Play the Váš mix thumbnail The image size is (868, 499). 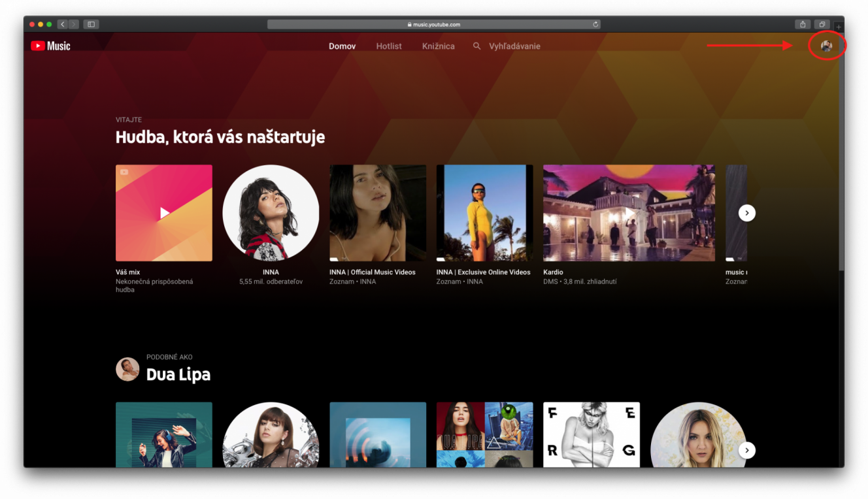(164, 213)
